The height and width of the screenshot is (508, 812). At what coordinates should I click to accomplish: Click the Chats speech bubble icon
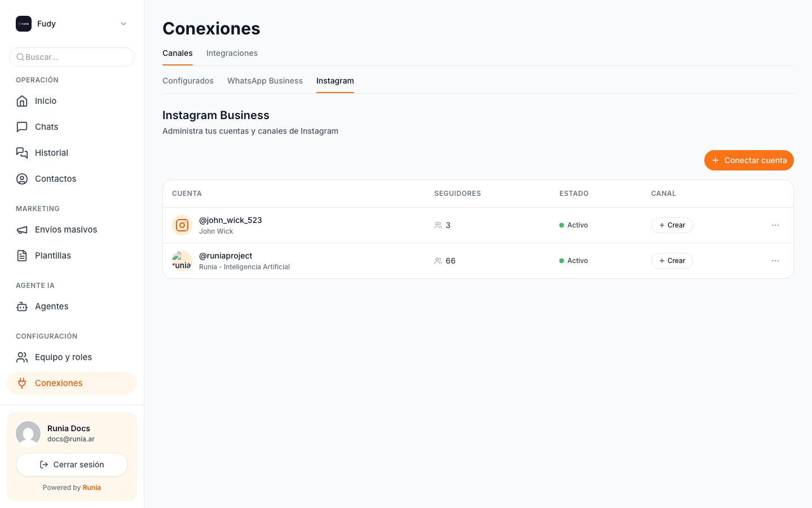pyautogui.click(x=22, y=127)
